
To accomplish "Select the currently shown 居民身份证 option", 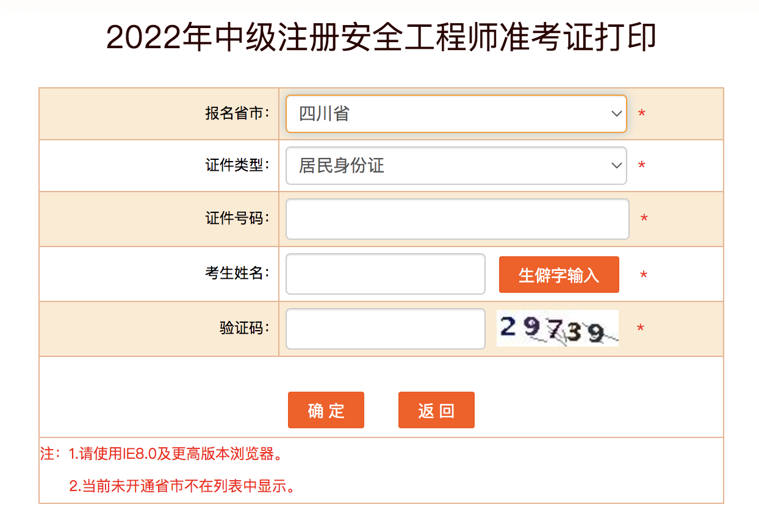I will tap(455, 165).
